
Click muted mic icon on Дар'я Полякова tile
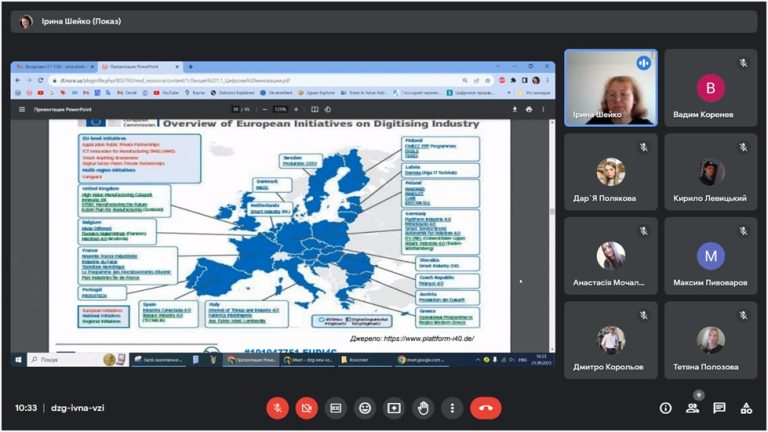pos(644,147)
